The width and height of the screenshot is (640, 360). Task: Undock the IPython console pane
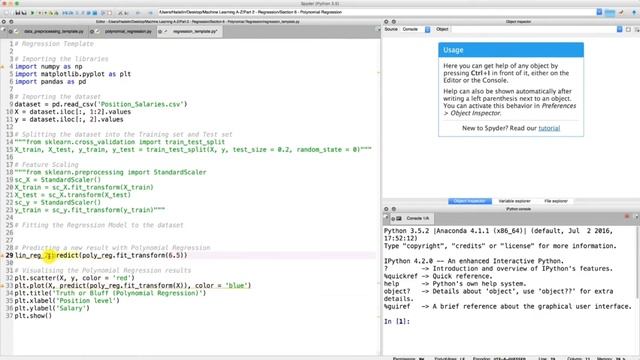[394, 209]
